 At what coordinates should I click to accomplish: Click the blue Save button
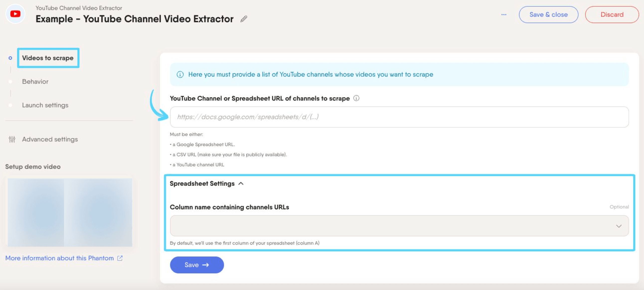click(197, 265)
